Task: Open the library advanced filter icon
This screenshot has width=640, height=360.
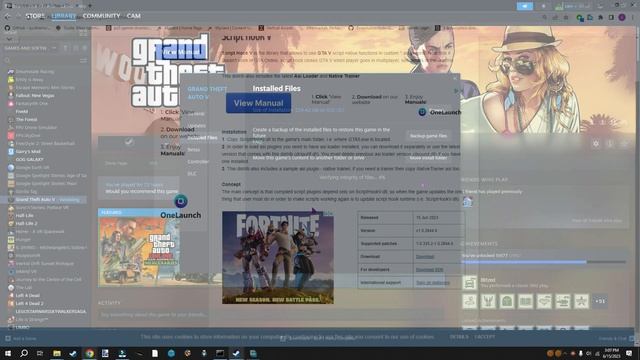Action: pyautogui.click(x=83, y=60)
